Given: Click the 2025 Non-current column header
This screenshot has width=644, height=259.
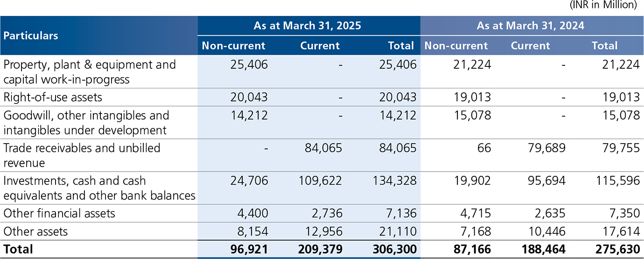Looking at the screenshot, I should pos(233,46).
